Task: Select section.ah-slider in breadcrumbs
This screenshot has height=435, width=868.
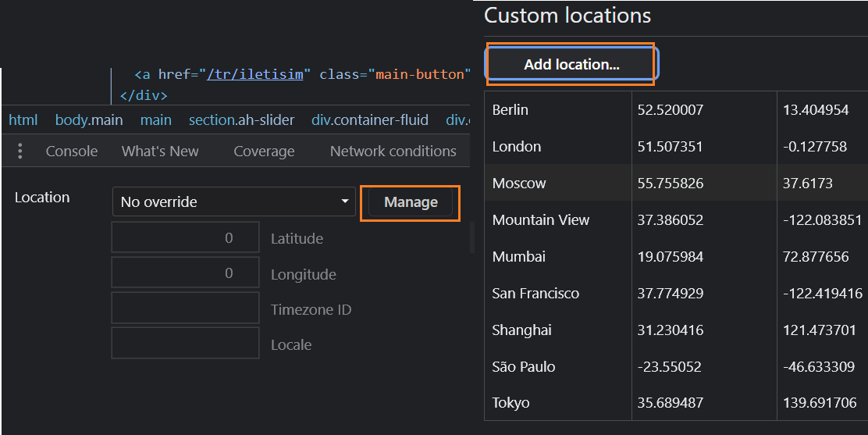Action: point(241,119)
